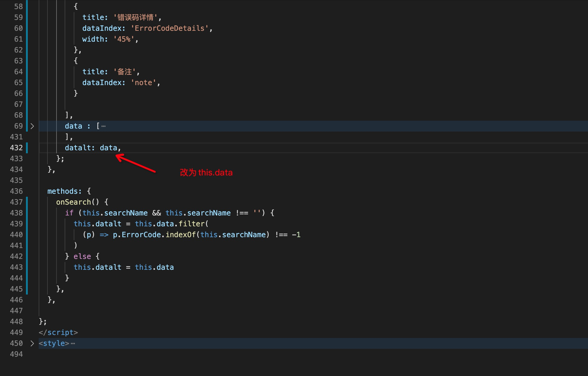Click 'indexOf' in the arrow function
The height and width of the screenshot is (376, 588).
point(180,235)
